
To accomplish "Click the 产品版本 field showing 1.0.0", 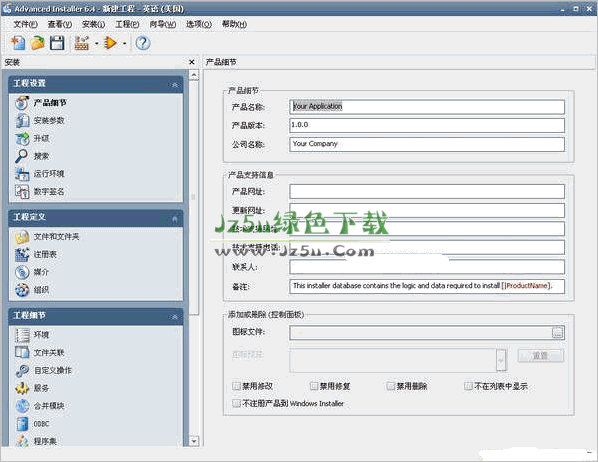I will point(427,125).
